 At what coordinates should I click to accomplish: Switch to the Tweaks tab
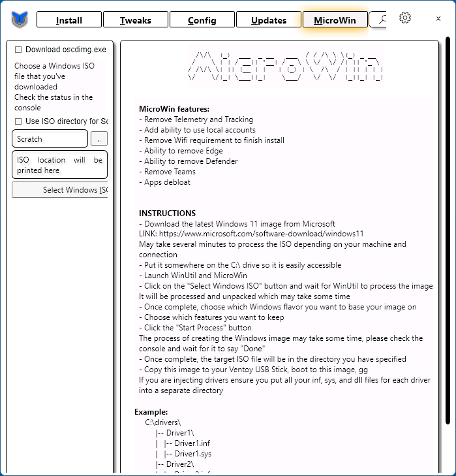click(x=135, y=20)
